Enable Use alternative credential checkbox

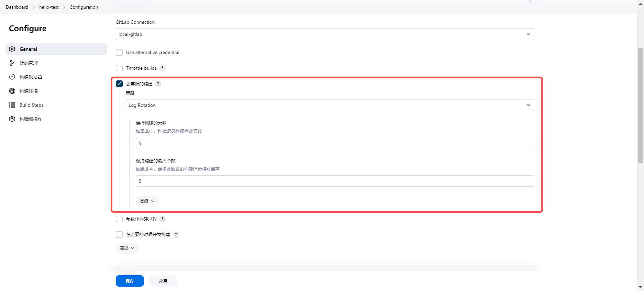click(119, 53)
